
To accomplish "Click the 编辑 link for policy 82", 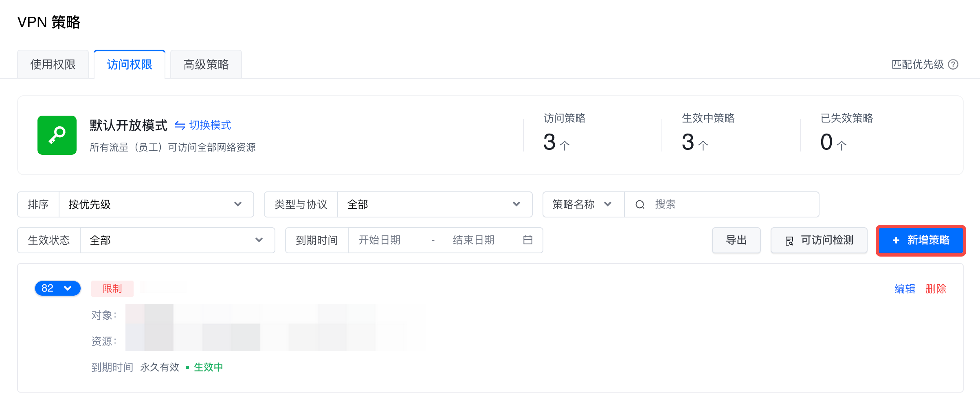I will pos(905,289).
